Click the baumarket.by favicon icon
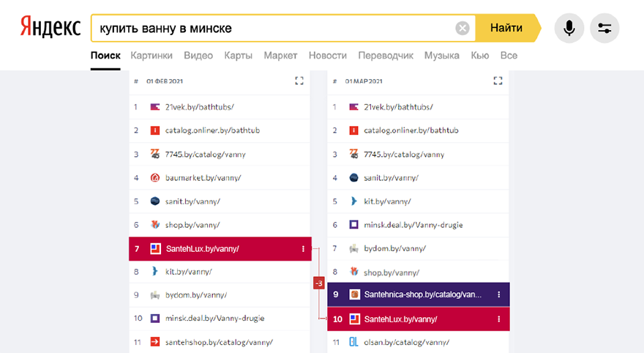 click(x=154, y=177)
